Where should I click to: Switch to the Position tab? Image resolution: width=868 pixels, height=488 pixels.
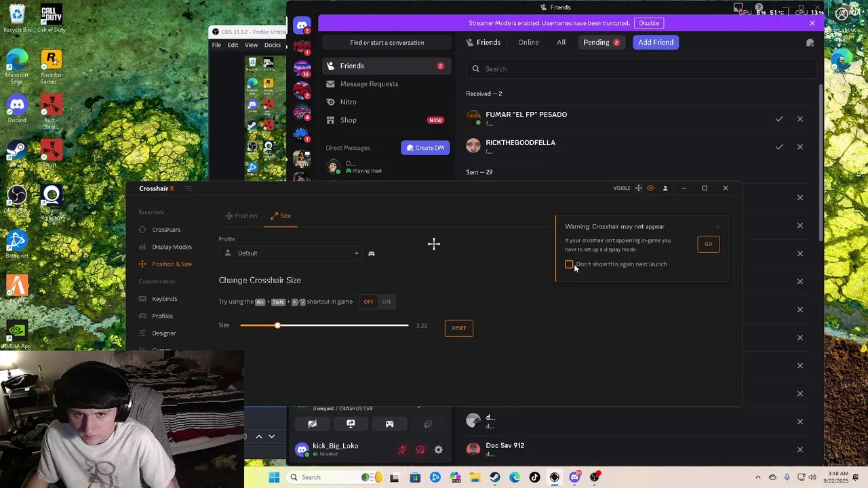[x=241, y=216]
